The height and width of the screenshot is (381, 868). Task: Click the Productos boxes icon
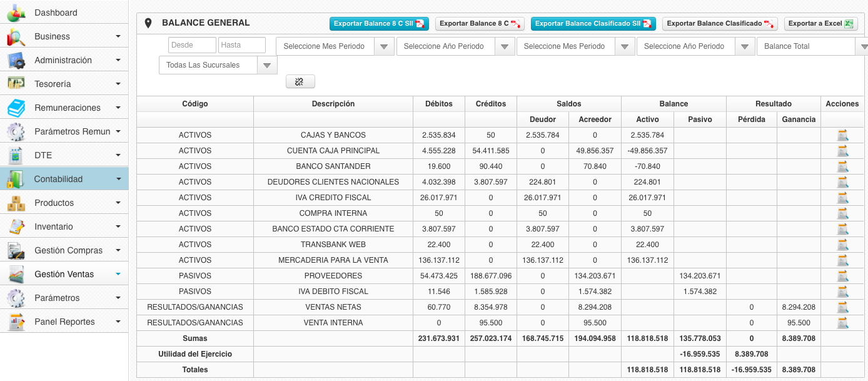click(x=16, y=203)
